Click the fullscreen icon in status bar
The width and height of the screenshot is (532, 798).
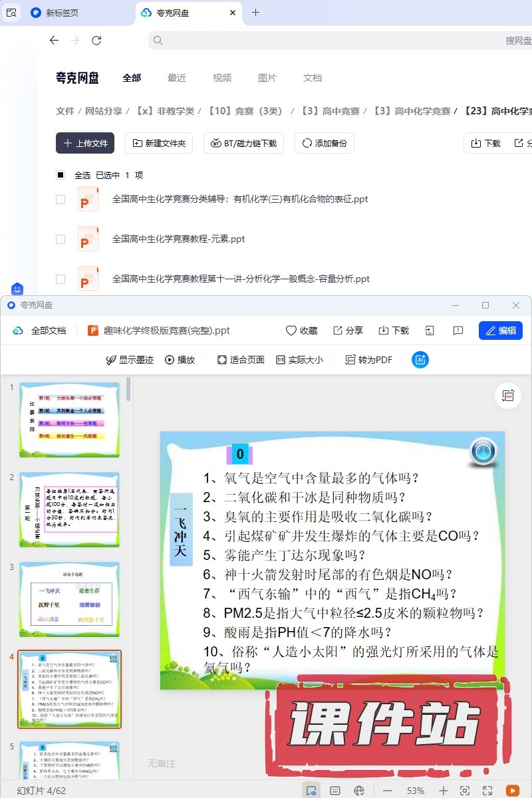tap(487, 791)
